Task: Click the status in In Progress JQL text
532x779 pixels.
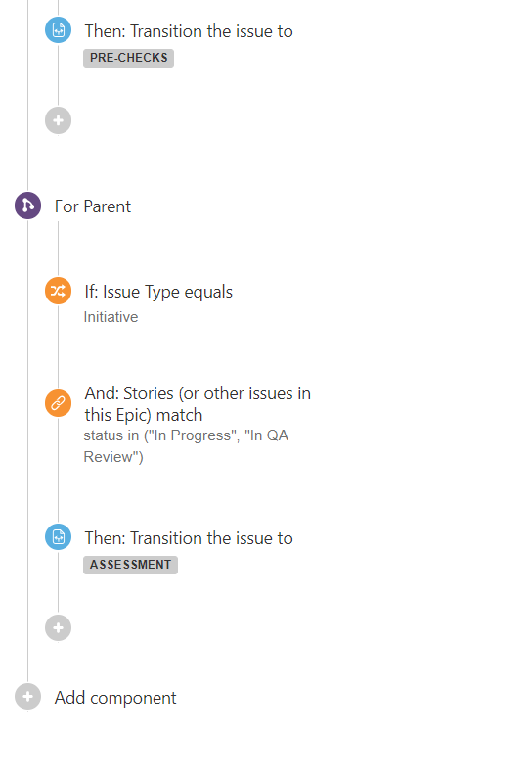Action: pyautogui.click(x=186, y=435)
